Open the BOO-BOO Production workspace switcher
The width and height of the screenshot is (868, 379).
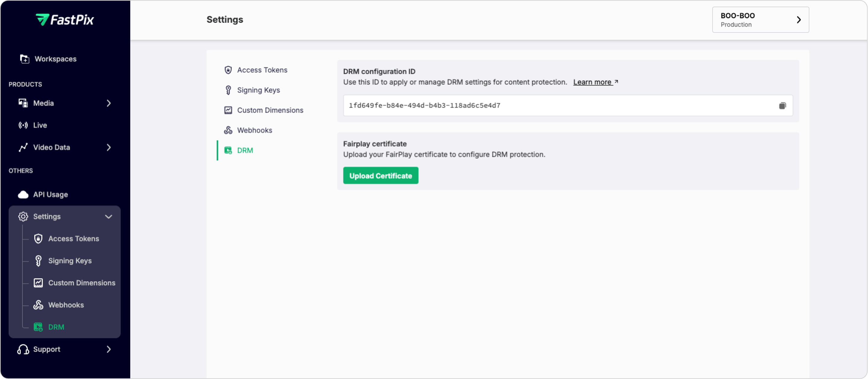point(760,20)
